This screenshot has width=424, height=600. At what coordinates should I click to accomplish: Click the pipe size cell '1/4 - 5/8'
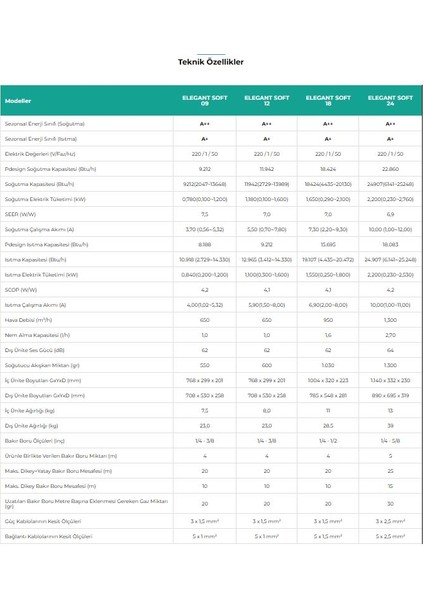tap(390, 441)
